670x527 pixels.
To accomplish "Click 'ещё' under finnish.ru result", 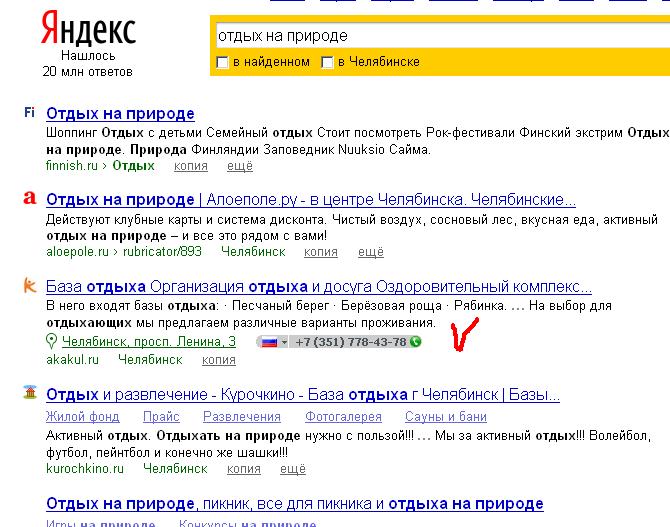I will point(240,166).
